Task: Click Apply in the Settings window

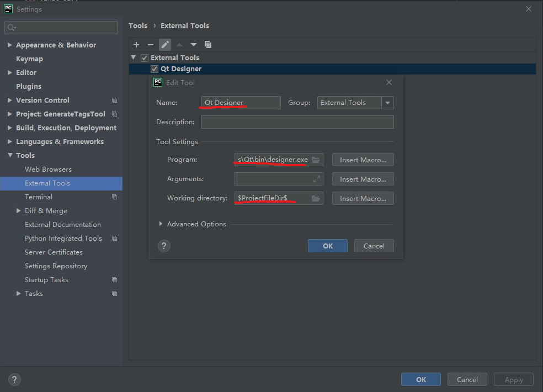Action: coord(514,379)
